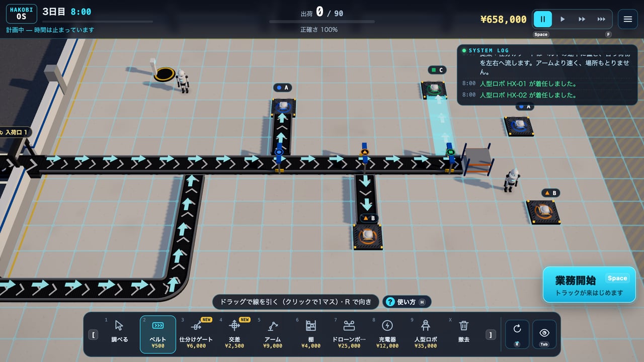Screen dimensions: 644x362
Task: Set game speed to triple fast-forward
Action: 602,19
